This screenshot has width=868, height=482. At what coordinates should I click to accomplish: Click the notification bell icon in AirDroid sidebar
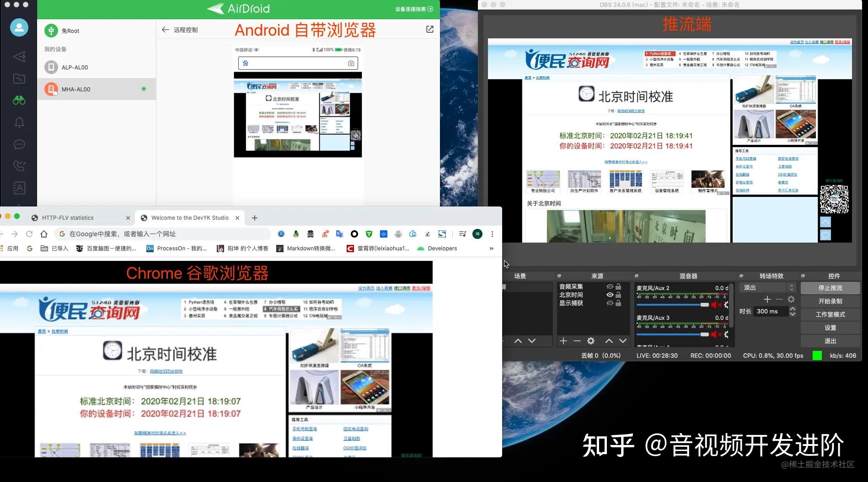(x=20, y=122)
